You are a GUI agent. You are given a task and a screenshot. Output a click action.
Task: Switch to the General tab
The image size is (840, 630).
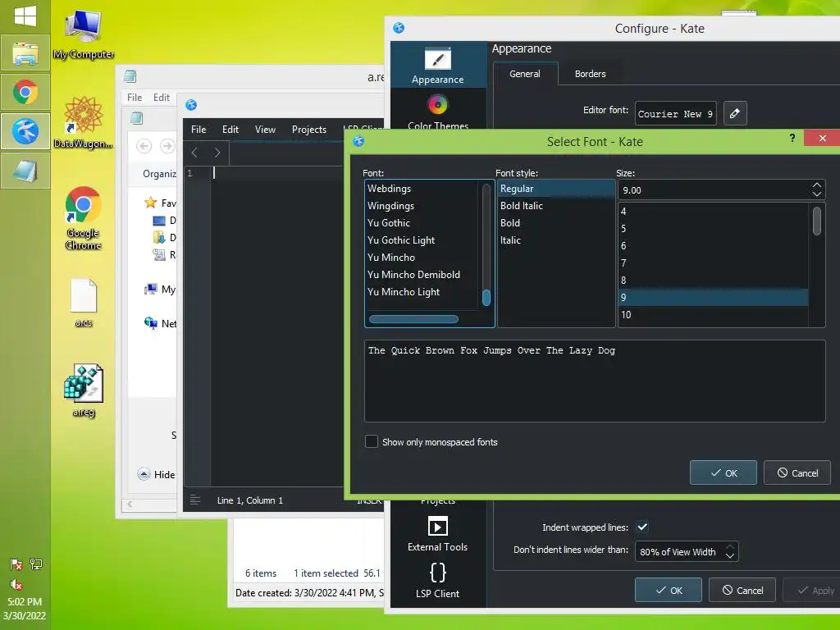coord(524,74)
